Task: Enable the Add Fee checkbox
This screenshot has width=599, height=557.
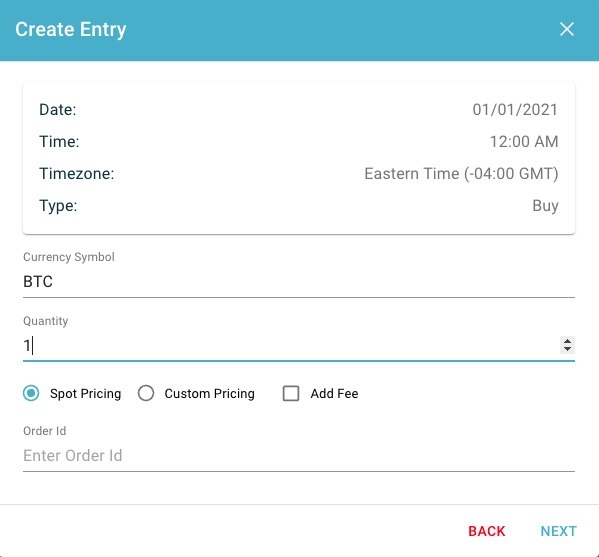Action: tap(291, 393)
